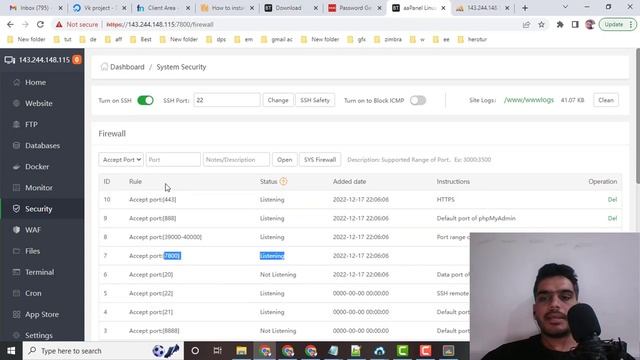Click the Status help question icon
This screenshot has width=640, height=360.
[283, 181]
